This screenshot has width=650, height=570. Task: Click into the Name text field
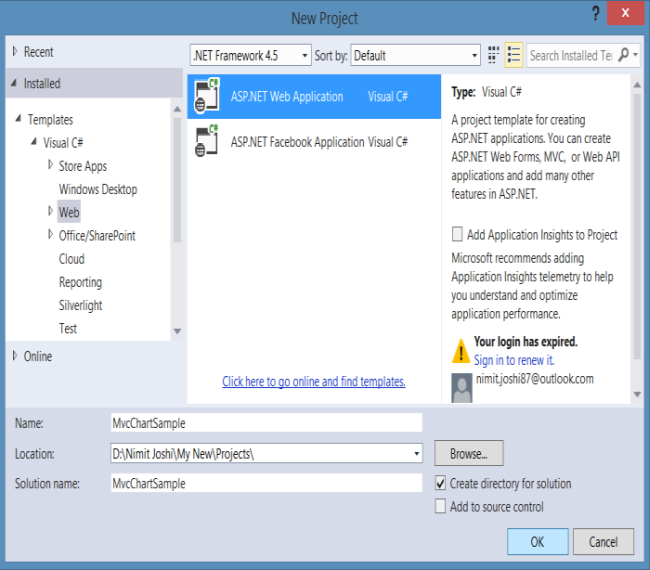(x=267, y=423)
